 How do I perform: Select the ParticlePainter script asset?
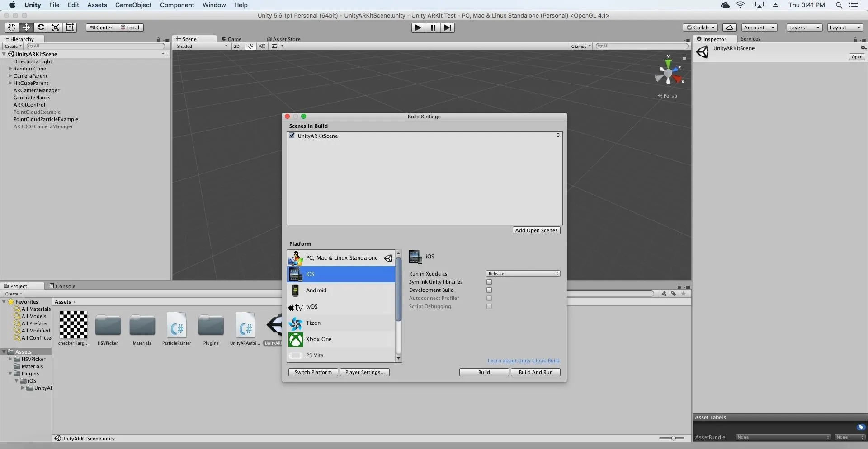pyautogui.click(x=177, y=325)
